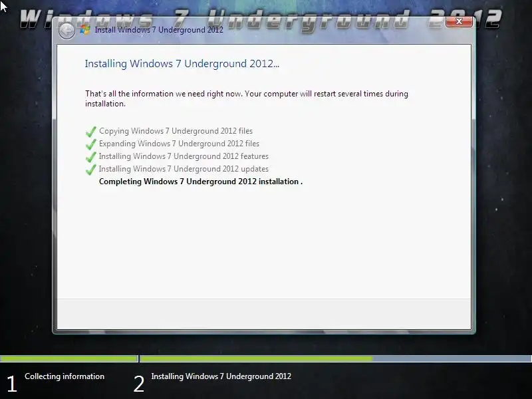Screen dimensions: 532x399
Task: Click the Windows flag logo in title bar
Action: point(85,30)
